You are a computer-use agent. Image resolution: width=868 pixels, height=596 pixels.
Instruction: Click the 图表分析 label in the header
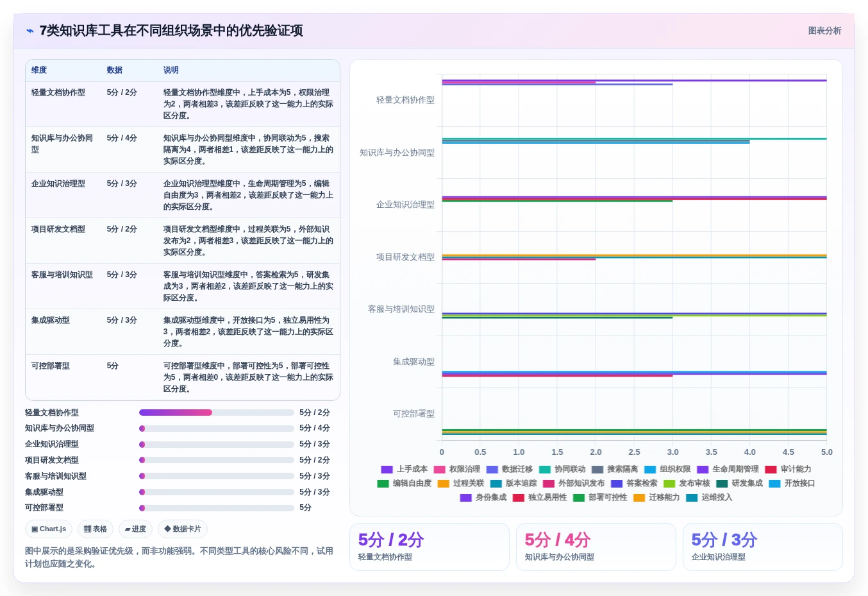824,31
